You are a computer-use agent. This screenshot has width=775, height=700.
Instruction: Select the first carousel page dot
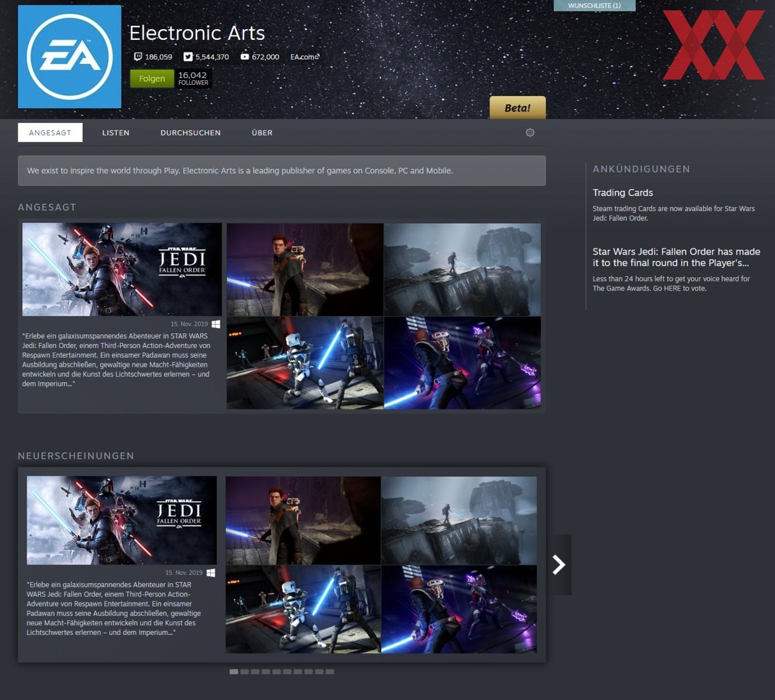point(234,672)
